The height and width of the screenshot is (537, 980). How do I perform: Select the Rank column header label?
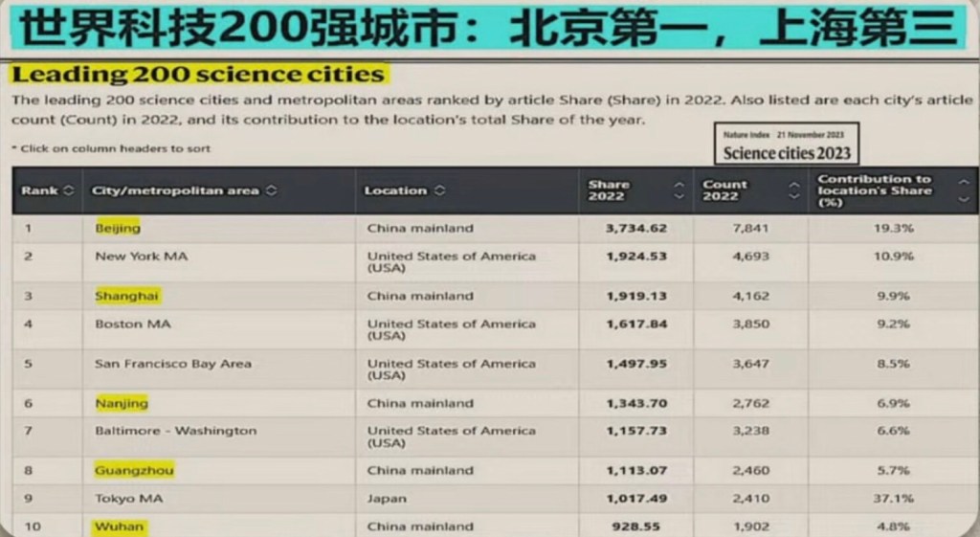pos(39,190)
